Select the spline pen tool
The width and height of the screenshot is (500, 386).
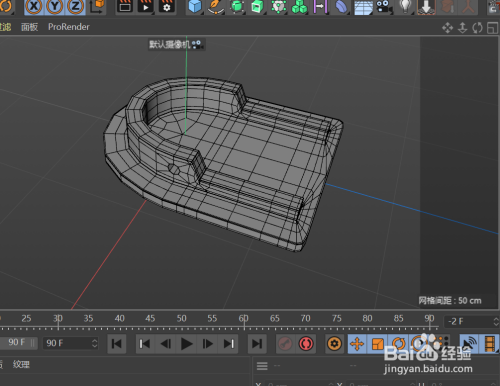click(x=216, y=6)
